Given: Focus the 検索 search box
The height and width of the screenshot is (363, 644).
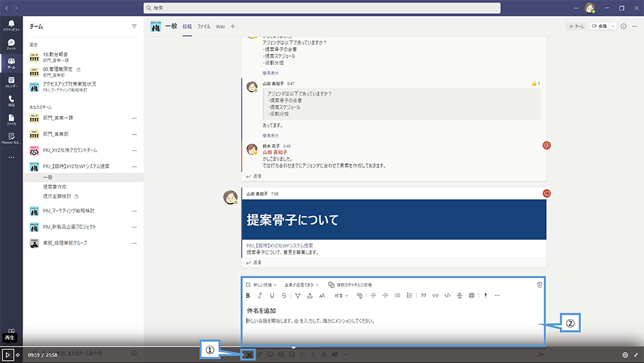Looking at the screenshot, I should [322, 8].
